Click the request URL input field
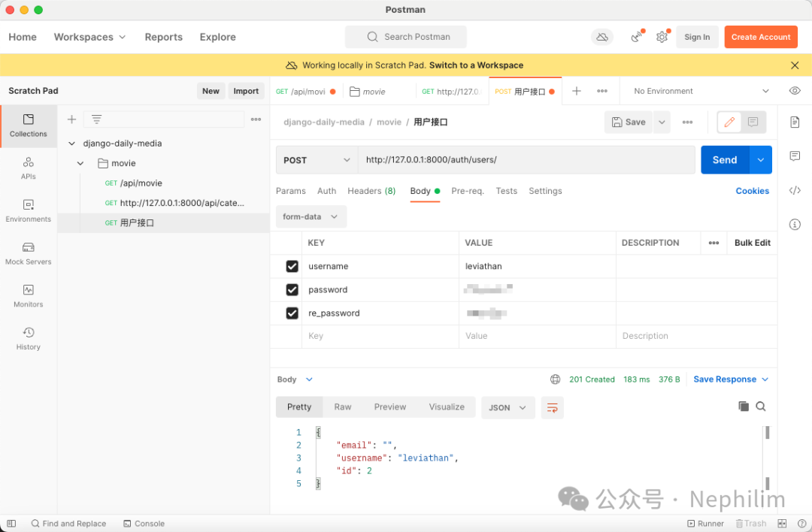The width and height of the screenshot is (812, 532). coord(526,160)
